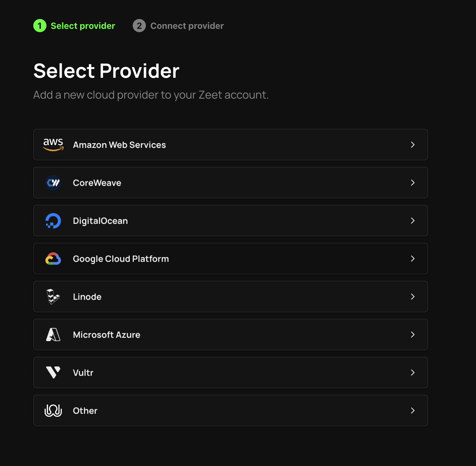Open chevron on Linode row

(413, 297)
